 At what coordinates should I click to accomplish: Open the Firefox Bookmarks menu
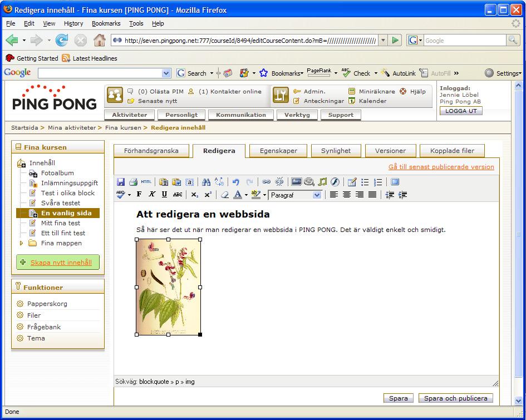106,23
